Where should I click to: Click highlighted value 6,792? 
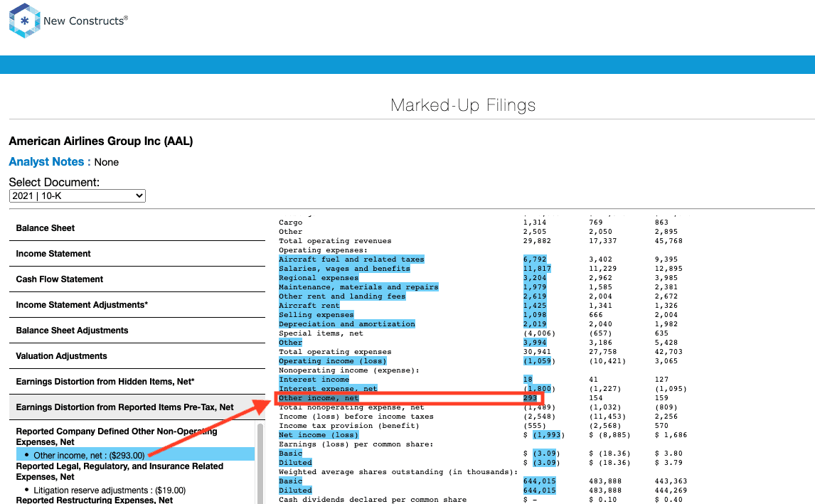coord(535,259)
